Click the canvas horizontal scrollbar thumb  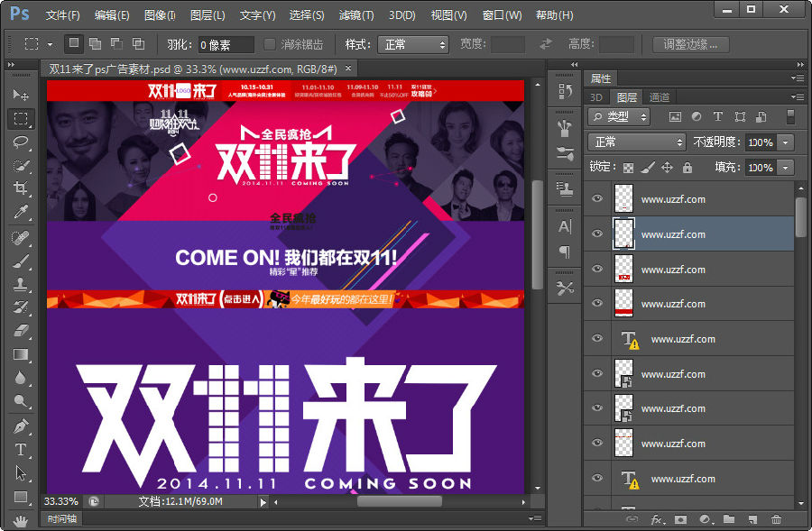click(x=400, y=501)
